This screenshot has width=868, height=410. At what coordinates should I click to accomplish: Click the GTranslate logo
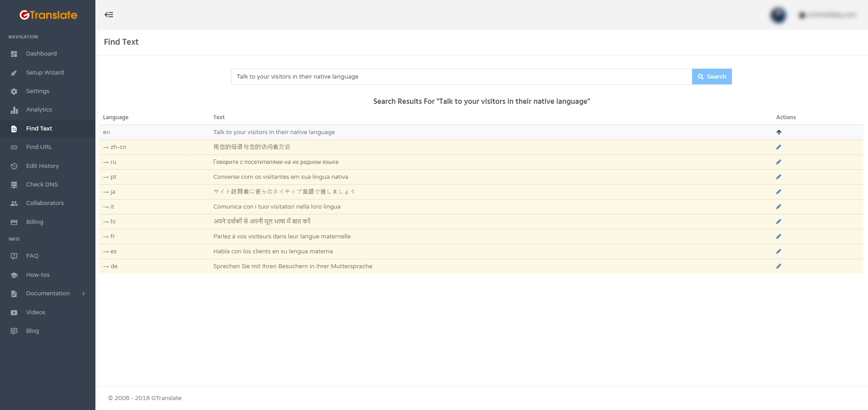click(x=47, y=15)
